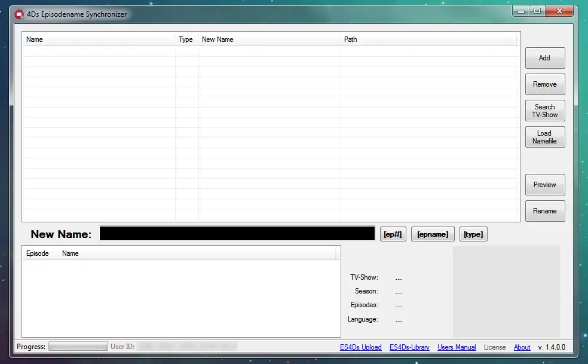
Task: Click the Remove button
Action: (x=545, y=84)
